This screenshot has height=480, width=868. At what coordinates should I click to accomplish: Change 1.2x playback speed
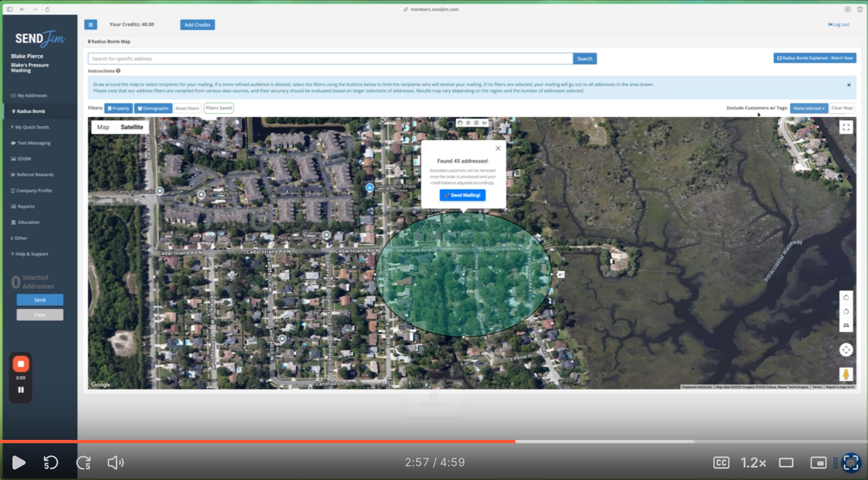point(753,462)
